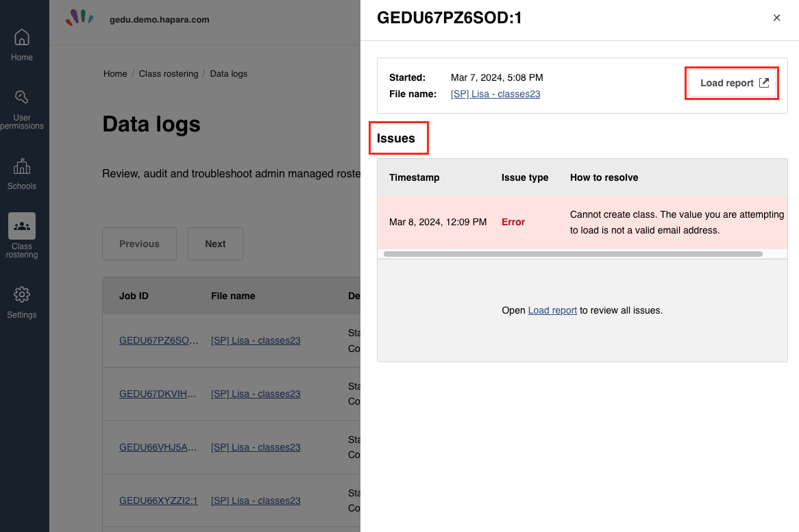The width and height of the screenshot is (799, 532).
Task: Go to Home breadcrumb
Action: pyautogui.click(x=115, y=73)
